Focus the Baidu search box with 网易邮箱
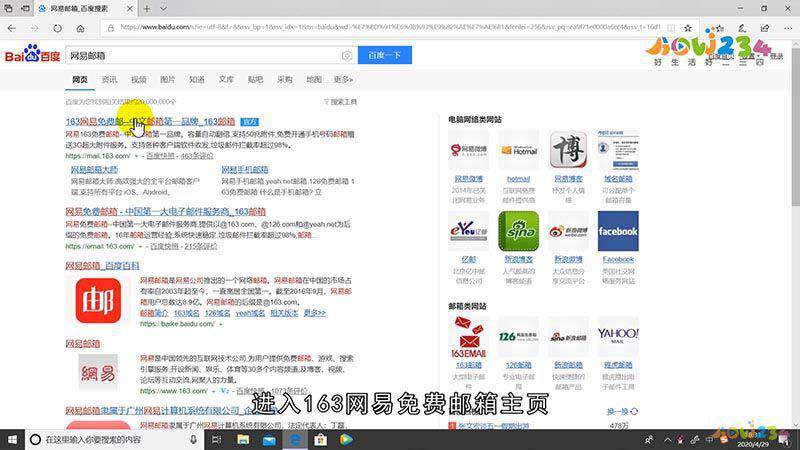 [x=204, y=55]
